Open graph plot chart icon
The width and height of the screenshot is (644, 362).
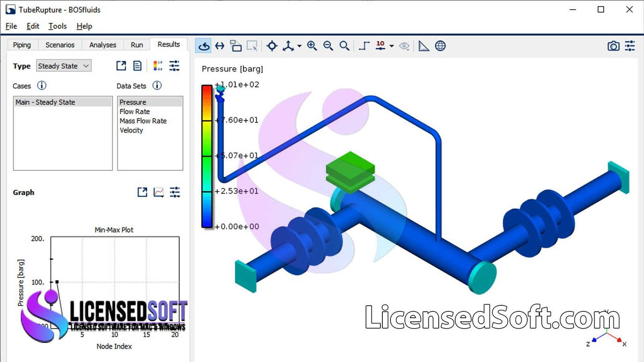(x=159, y=192)
